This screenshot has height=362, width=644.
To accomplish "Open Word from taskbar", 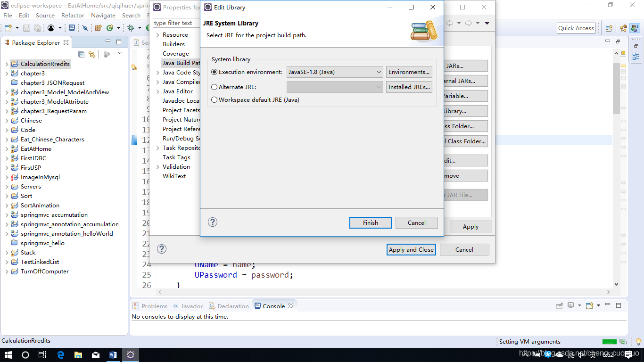I will (113, 355).
